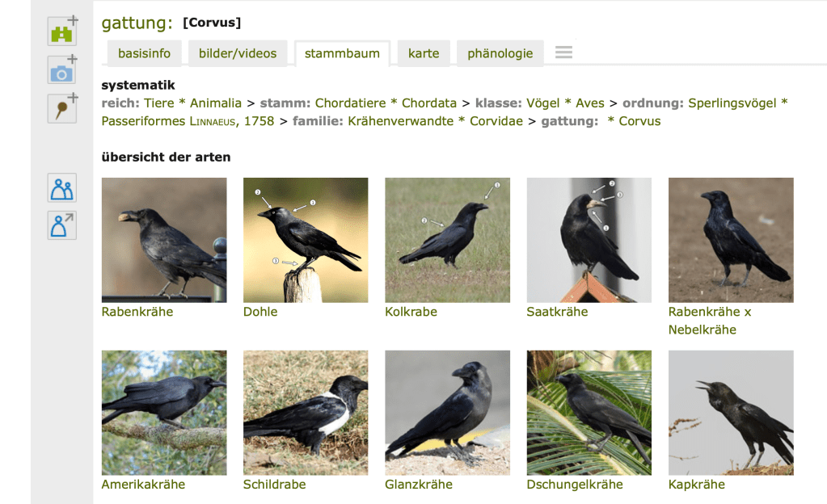Image resolution: width=827 pixels, height=504 pixels.
Task: Click the Vögel * Aves class link
Action: point(565,103)
